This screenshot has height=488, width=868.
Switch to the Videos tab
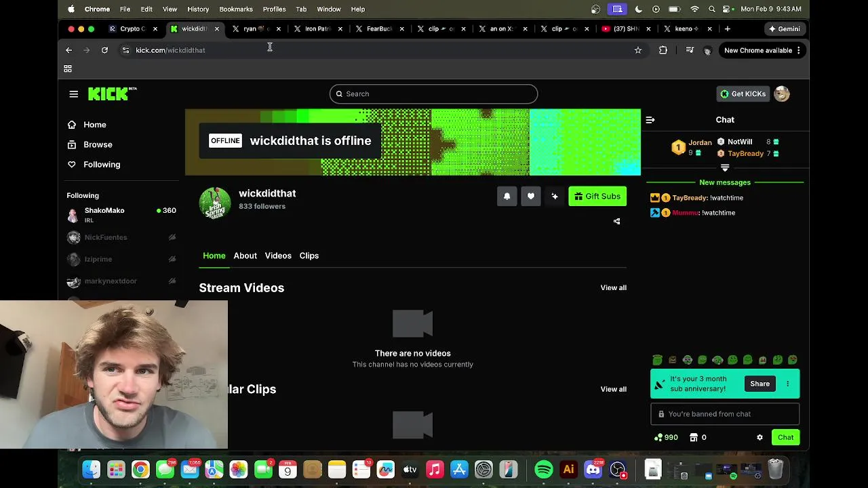(278, 256)
